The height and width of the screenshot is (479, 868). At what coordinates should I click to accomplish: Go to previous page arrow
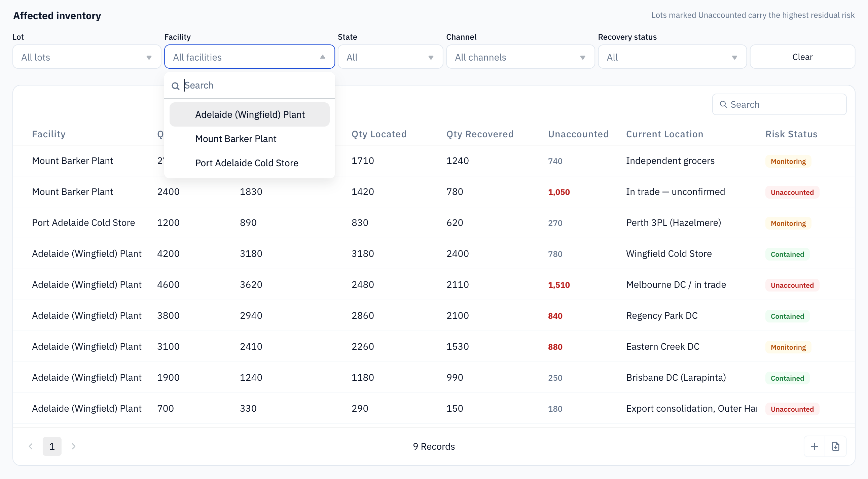31,446
